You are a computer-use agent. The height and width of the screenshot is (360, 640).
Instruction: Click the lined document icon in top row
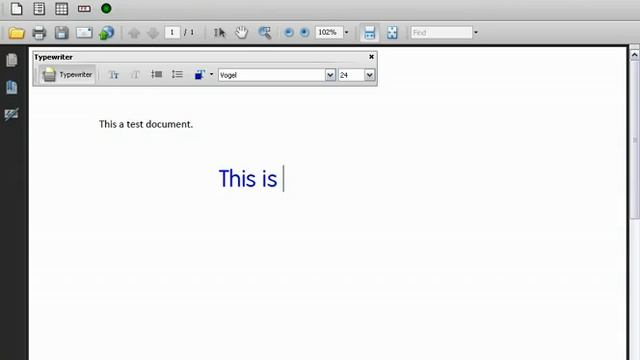[x=39, y=9]
